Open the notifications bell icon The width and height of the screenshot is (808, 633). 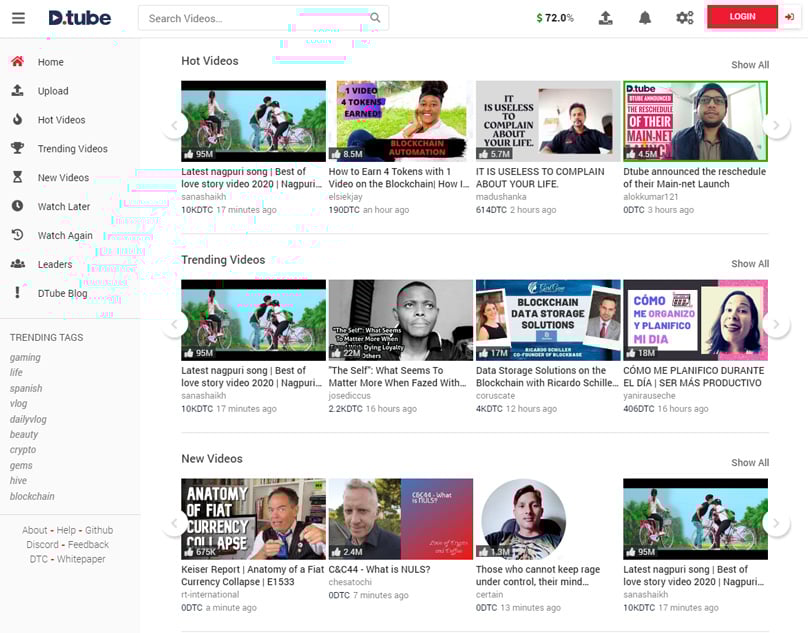[645, 18]
